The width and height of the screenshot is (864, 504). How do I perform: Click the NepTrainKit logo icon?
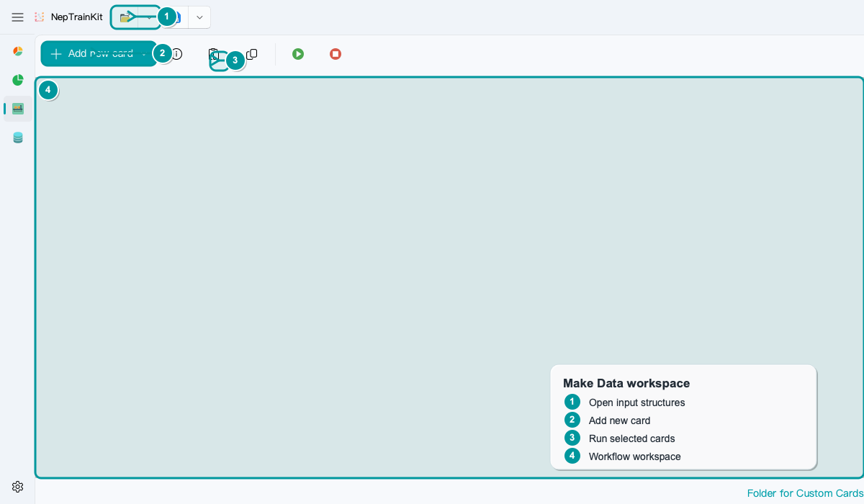[x=40, y=17]
